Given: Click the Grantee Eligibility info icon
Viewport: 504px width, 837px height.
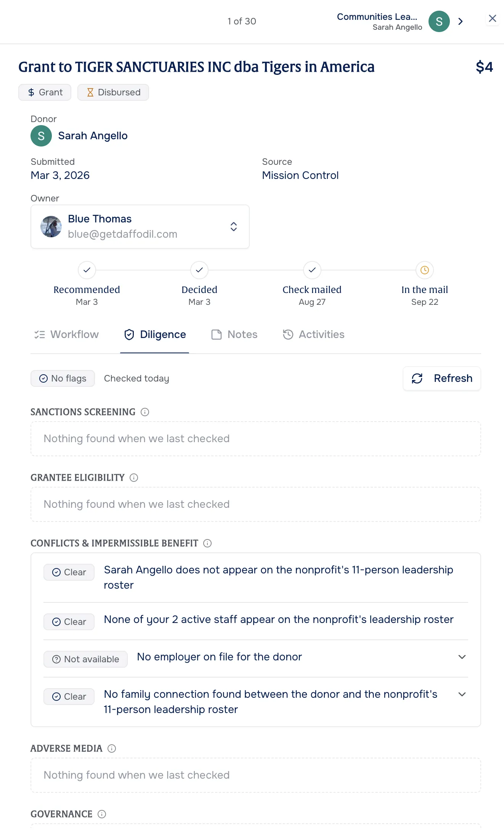Looking at the screenshot, I should tap(134, 478).
